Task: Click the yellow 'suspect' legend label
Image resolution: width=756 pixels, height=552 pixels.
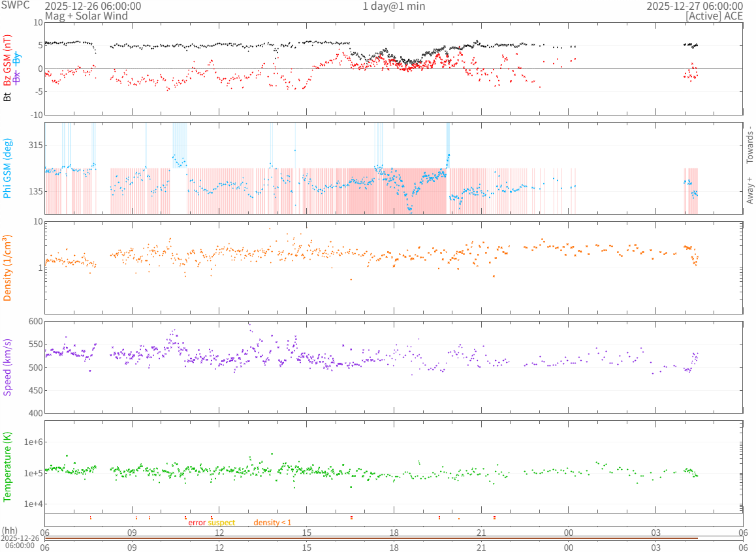Action: point(221,523)
